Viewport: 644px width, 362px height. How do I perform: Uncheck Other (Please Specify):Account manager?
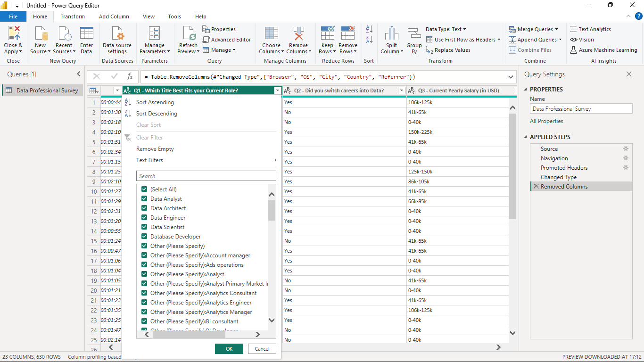[144, 255]
